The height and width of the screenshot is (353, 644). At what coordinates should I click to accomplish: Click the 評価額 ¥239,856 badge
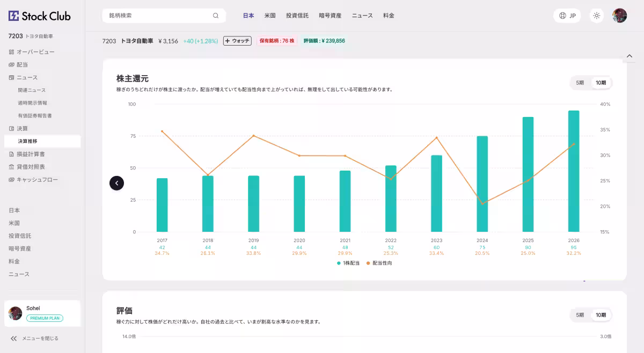[x=324, y=41]
